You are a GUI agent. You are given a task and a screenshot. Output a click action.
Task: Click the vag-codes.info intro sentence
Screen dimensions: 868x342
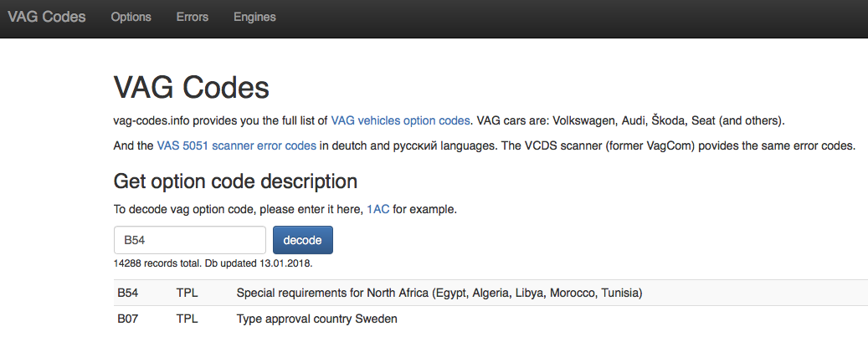click(221, 120)
